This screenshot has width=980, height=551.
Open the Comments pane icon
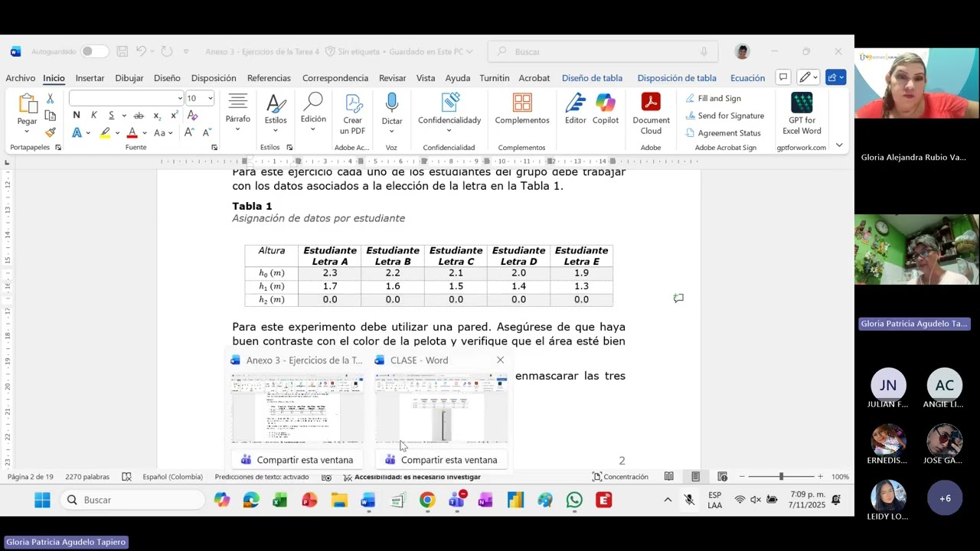point(783,77)
